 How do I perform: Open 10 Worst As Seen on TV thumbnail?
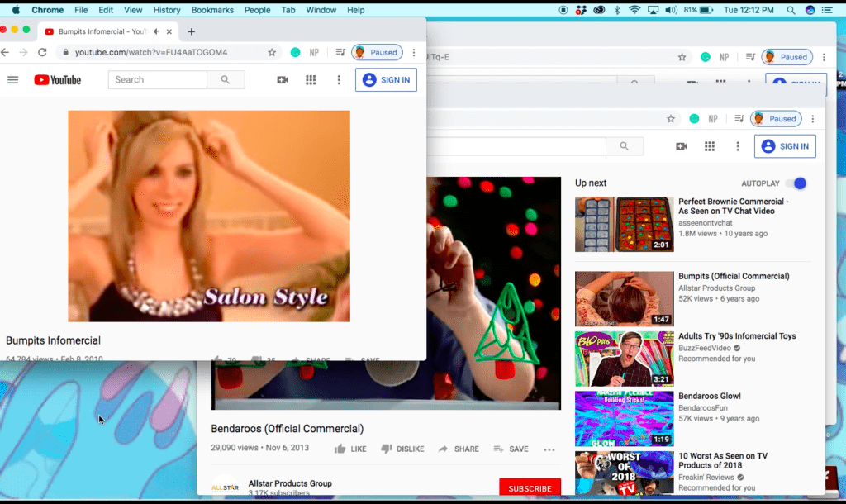point(625,473)
